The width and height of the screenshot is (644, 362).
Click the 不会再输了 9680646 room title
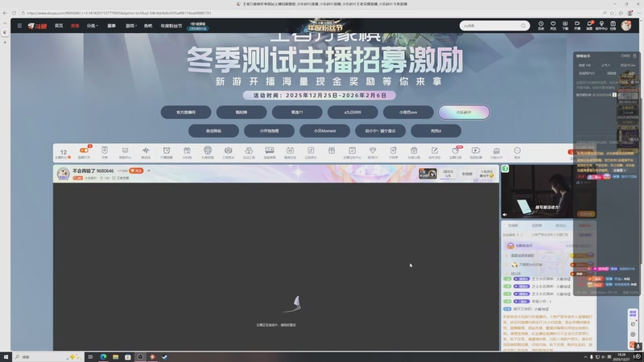pyautogui.click(x=93, y=171)
